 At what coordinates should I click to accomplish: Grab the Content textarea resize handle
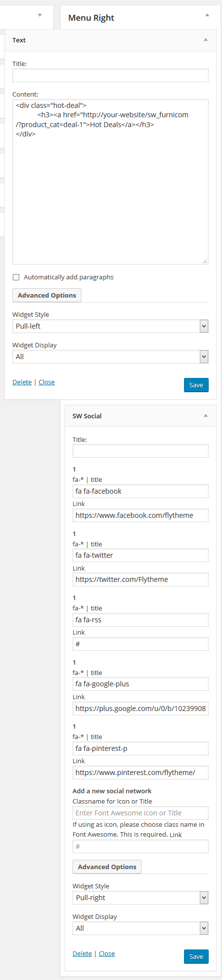[205, 261]
